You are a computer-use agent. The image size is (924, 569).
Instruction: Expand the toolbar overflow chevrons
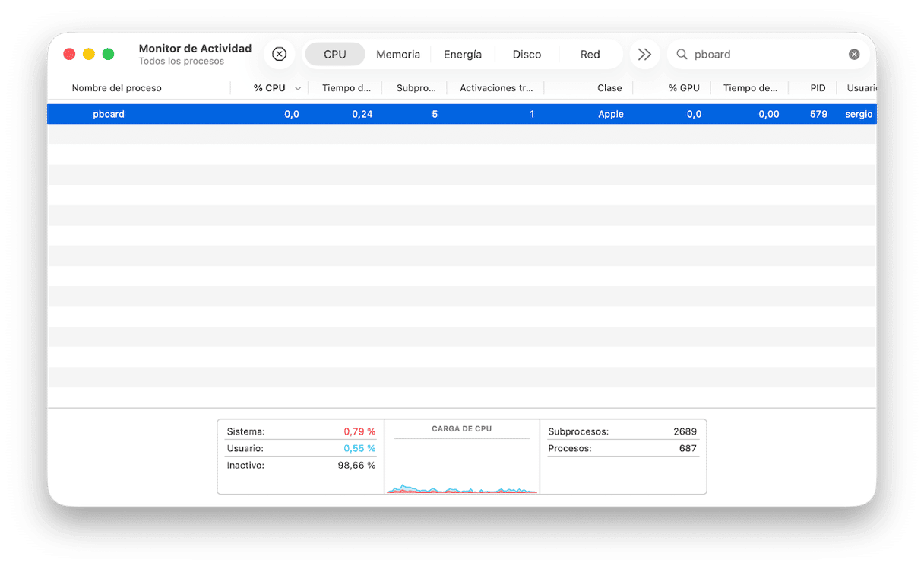(644, 54)
